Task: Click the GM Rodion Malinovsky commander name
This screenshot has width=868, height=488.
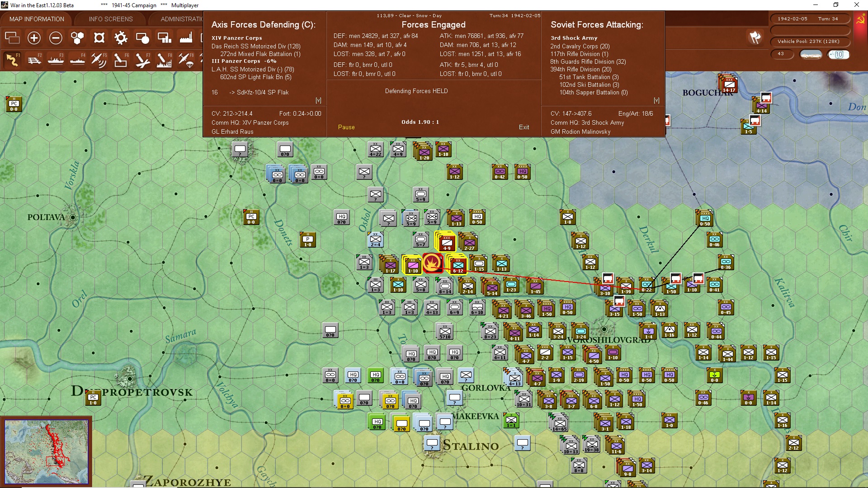Action: point(580,132)
